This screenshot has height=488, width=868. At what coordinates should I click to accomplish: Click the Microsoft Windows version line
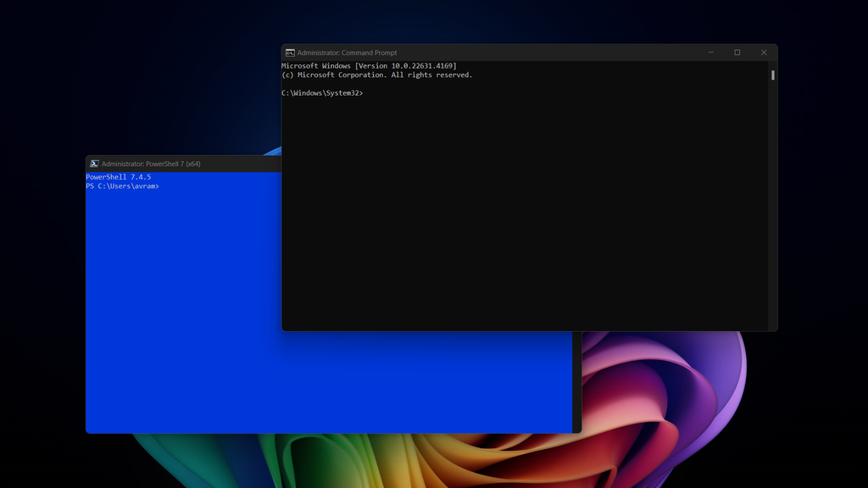[370, 65]
